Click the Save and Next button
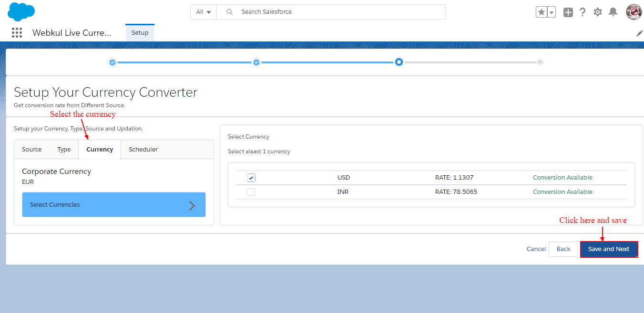This screenshot has width=644, height=313. 609,249
